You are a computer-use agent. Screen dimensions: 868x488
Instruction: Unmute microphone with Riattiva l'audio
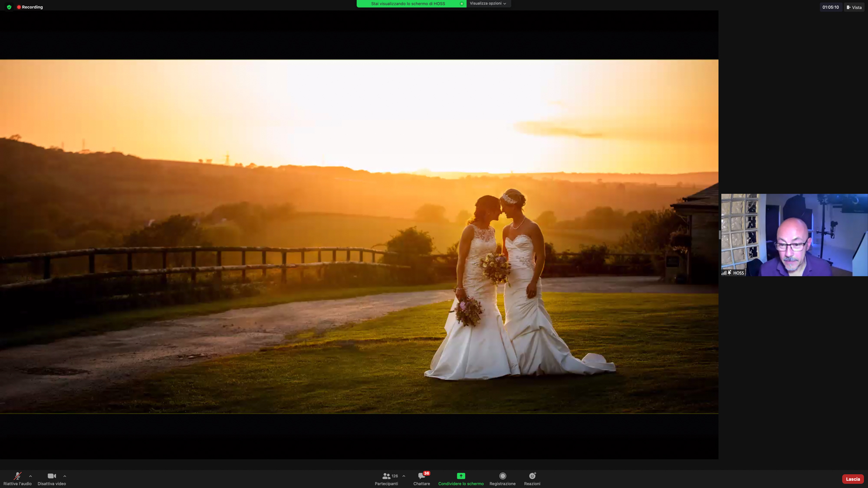click(17, 479)
